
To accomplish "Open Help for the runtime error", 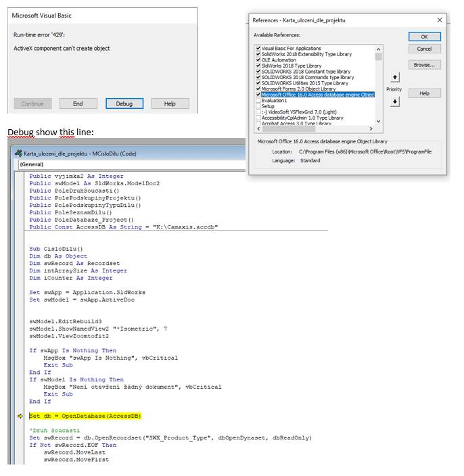I will [x=170, y=103].
